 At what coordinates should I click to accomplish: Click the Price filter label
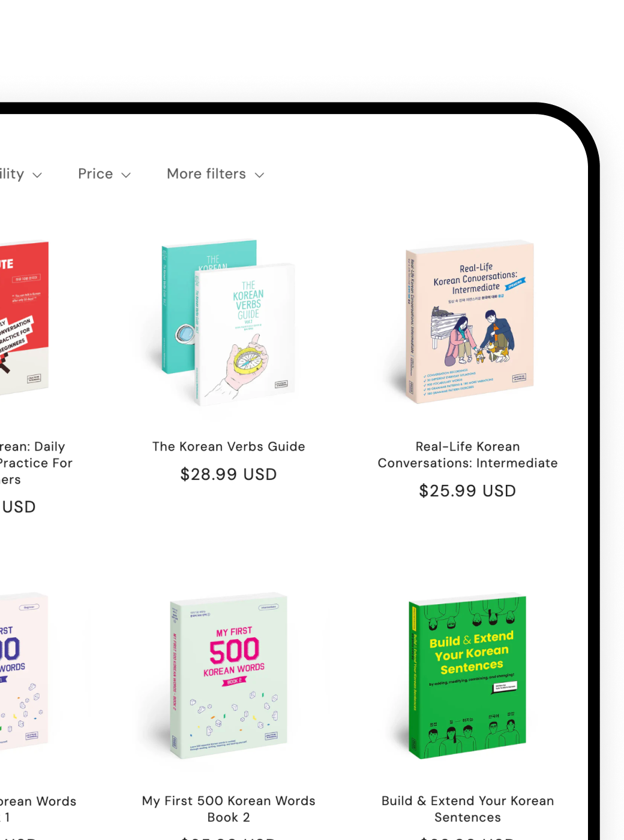point(95,174)
